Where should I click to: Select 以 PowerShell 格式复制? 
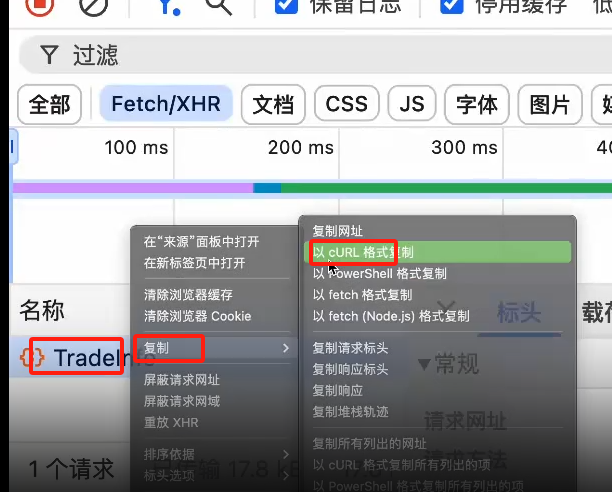click(x=379, y=274)
